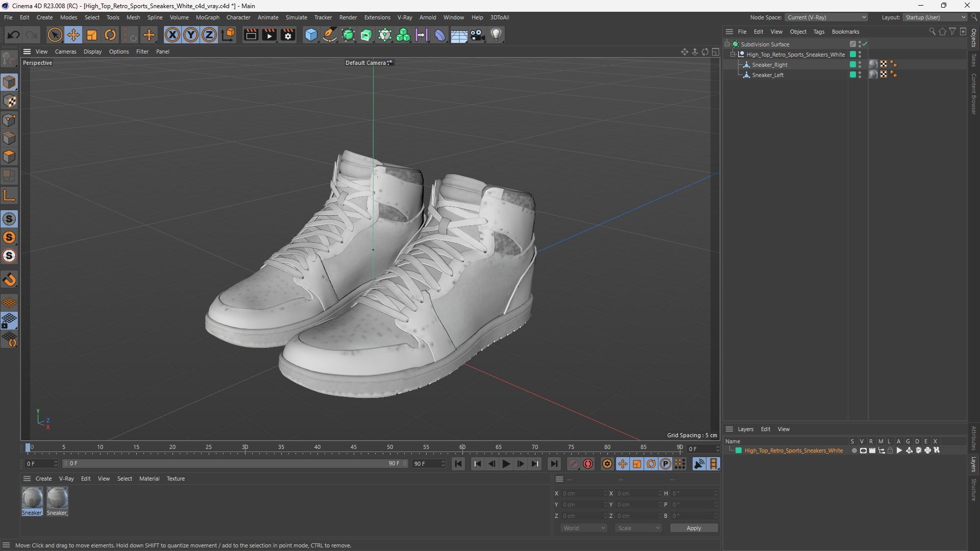
Task: Click the Bookmarks item in Objects panel
Action: point(845,32)
